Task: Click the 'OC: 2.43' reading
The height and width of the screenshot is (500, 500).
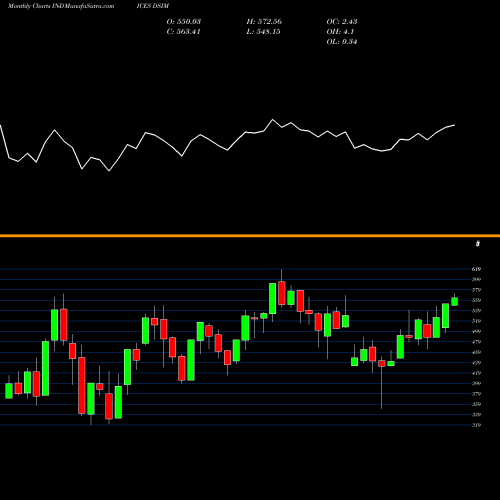Action: (x=342, y=22)
